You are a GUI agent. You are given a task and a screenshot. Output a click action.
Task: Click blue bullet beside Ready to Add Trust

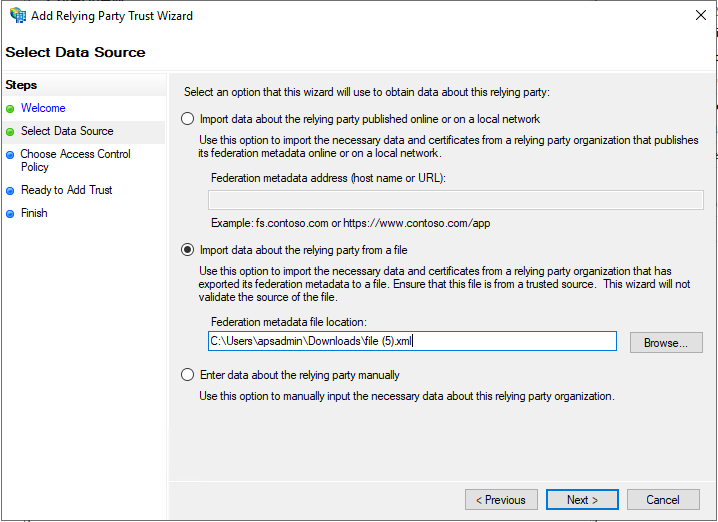(x=10, y=191)
